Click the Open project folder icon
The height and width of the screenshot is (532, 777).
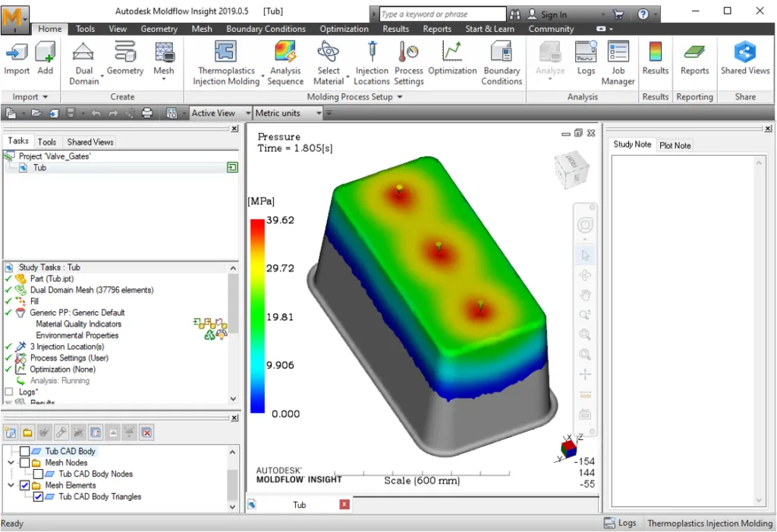coord(36,114)
